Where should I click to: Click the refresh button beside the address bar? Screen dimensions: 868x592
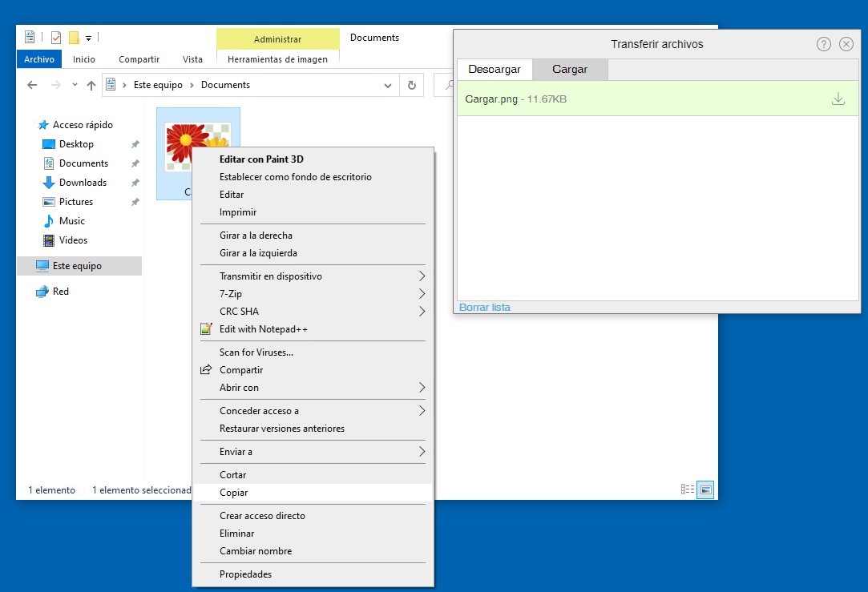pyautogui.click(x=411, y=85)
